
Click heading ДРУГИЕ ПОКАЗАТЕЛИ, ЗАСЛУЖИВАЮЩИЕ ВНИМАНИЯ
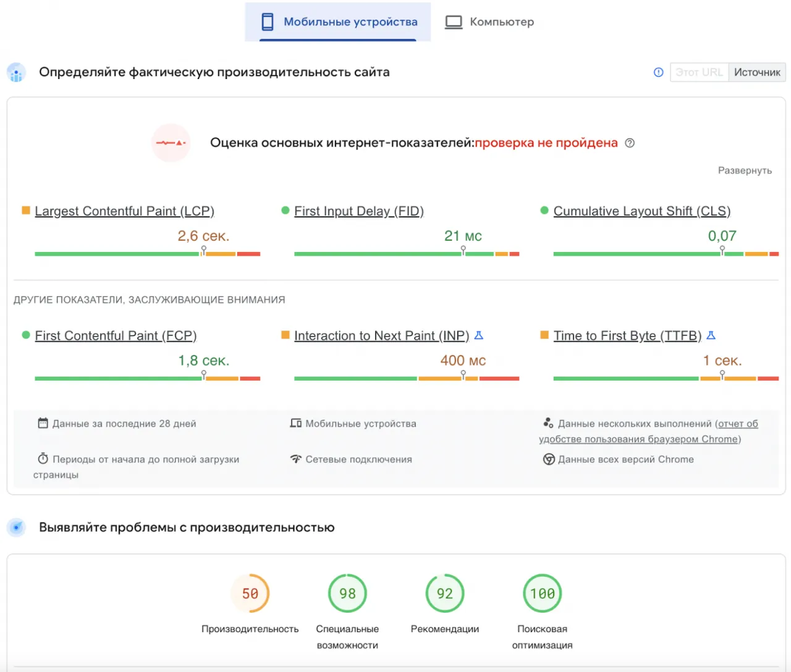coord(150,300)
